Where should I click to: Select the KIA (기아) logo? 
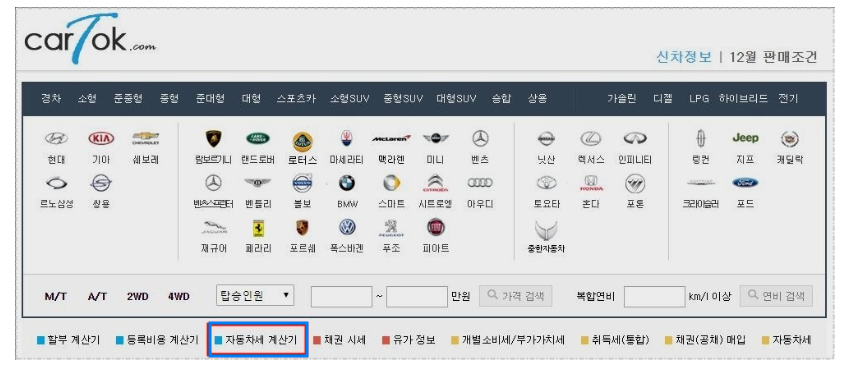[x=101, y=139]
